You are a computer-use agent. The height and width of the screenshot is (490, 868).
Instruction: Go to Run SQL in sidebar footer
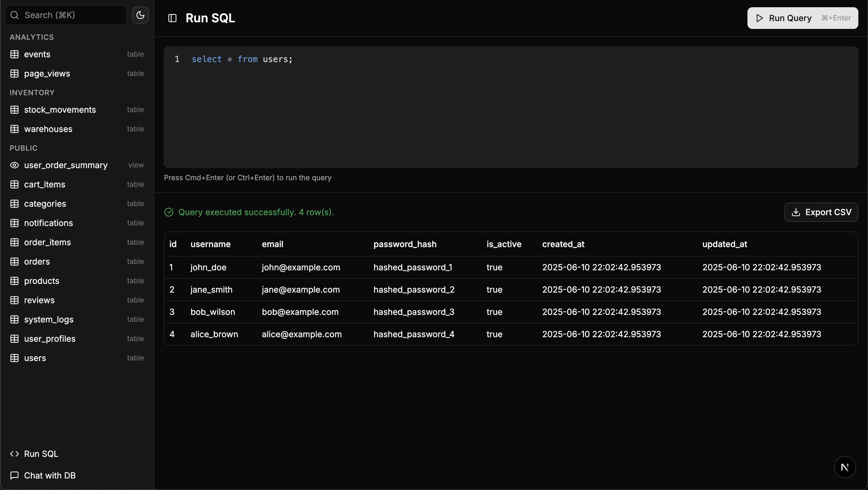pos(77,454)
